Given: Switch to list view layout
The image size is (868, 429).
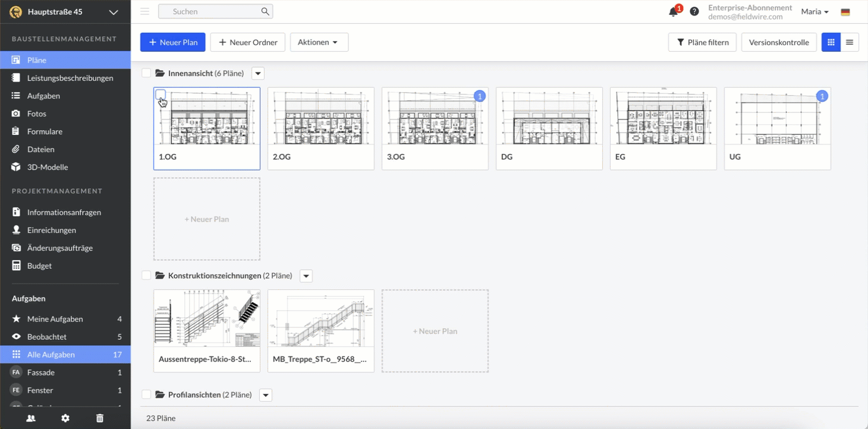Looking at the screenshot, I should click(x=850, y=42).
